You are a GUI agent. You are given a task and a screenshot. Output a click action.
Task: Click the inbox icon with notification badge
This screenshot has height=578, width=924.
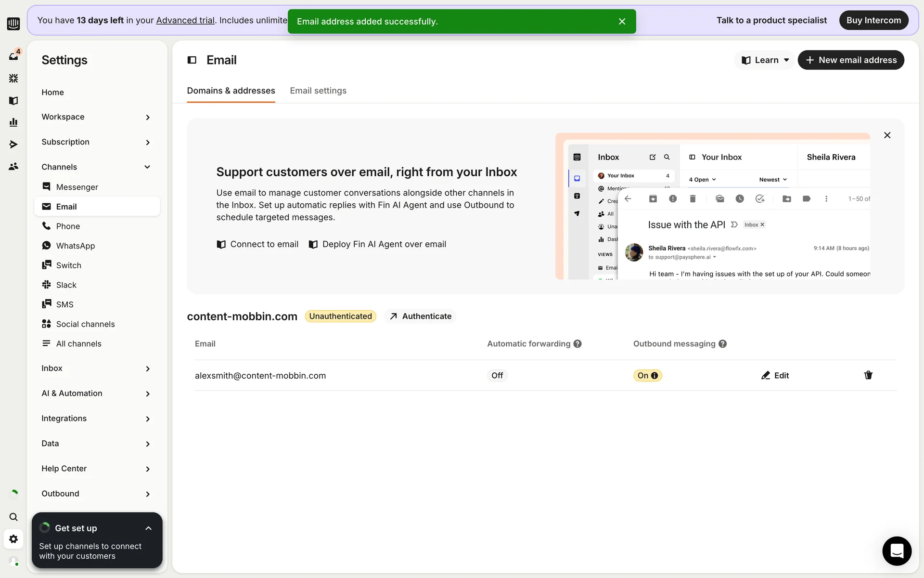[13, 56]
